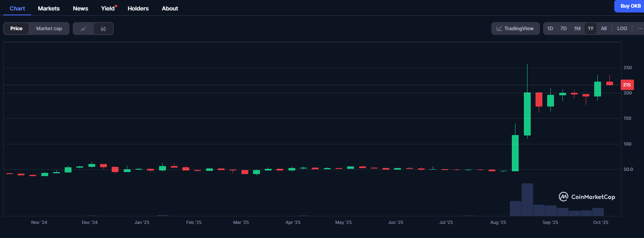
Task: Click the 215 current price label
Action: (x=627, y=85)
